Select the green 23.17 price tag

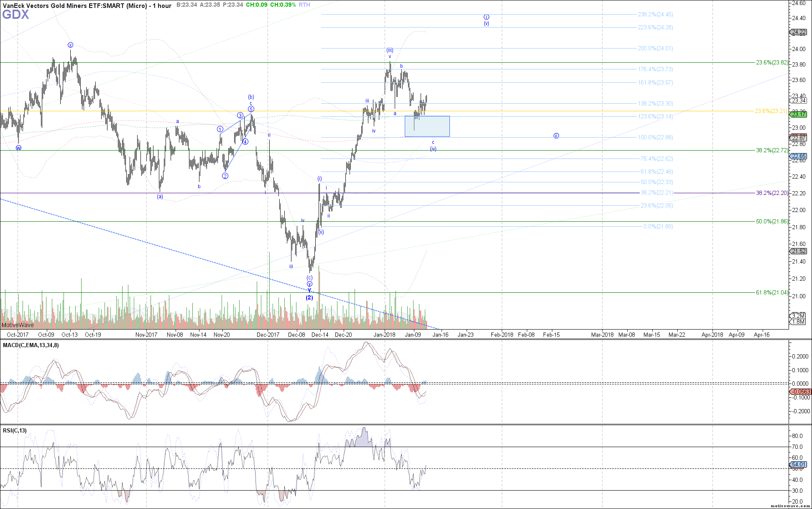799,114
